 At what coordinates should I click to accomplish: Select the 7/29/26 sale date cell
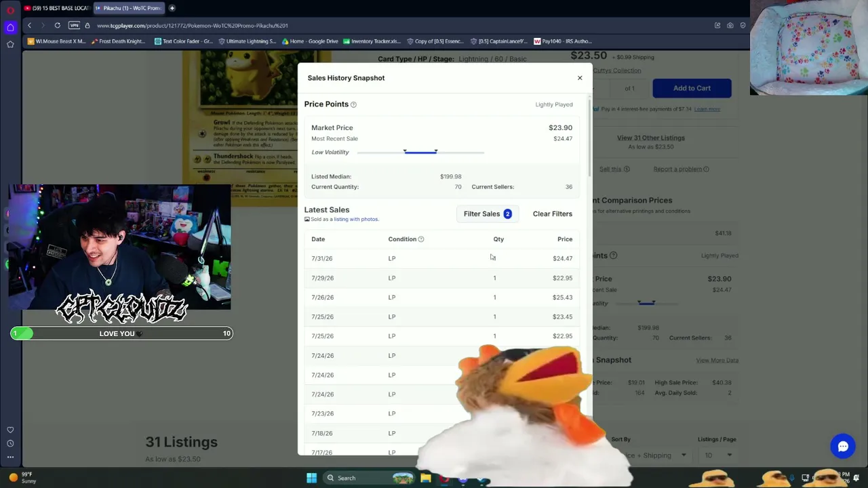(x=323, y=278)
